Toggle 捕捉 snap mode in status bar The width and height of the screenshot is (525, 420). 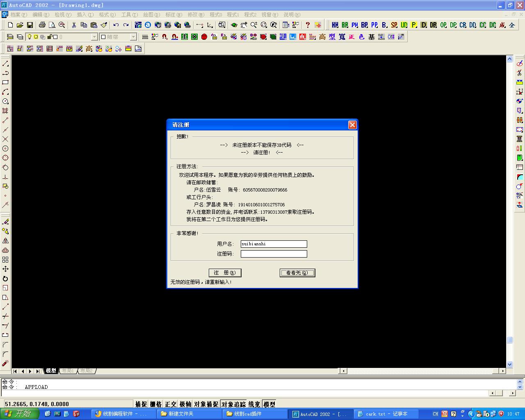coord(141,404)
